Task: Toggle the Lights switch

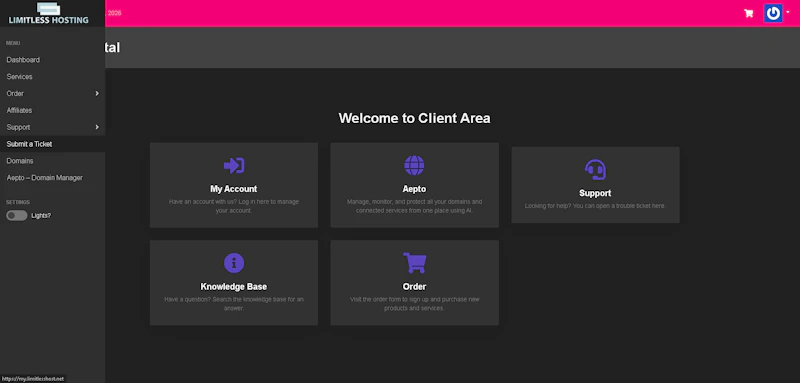Action: tap(16, 216)
